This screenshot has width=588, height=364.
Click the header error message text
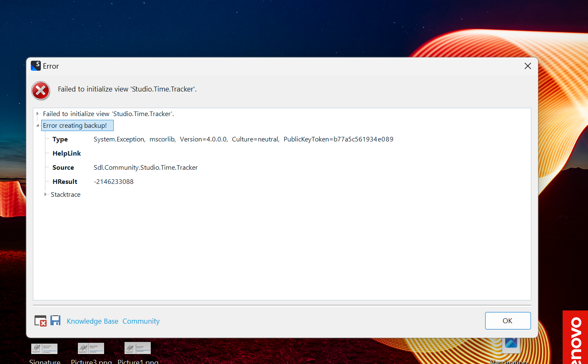pyautogui.click(x=127, y=89)
